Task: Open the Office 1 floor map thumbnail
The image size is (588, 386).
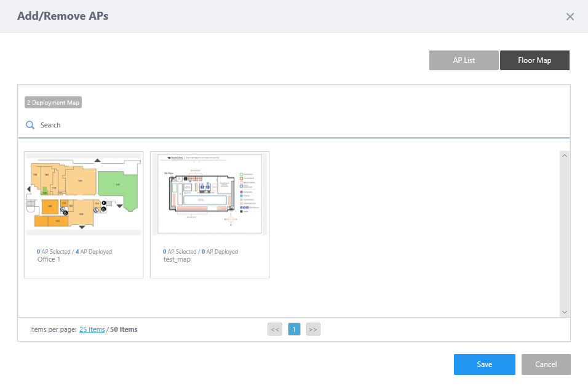Action: tap(84, 194)
